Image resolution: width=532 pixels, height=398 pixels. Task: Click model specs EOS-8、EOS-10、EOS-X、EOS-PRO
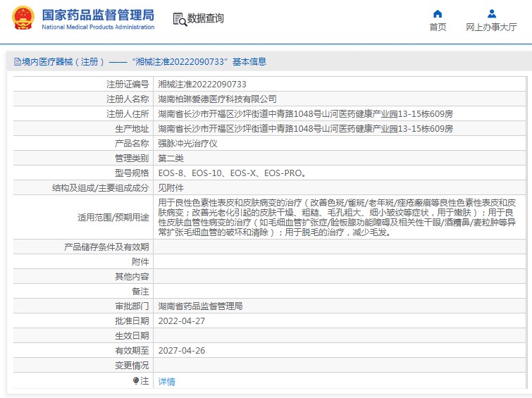232,173
